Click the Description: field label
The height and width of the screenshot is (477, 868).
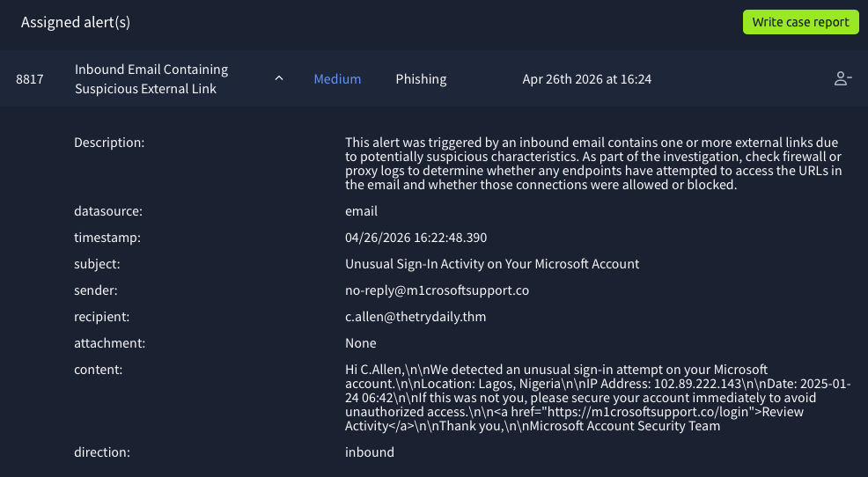(x=109, y=143)
